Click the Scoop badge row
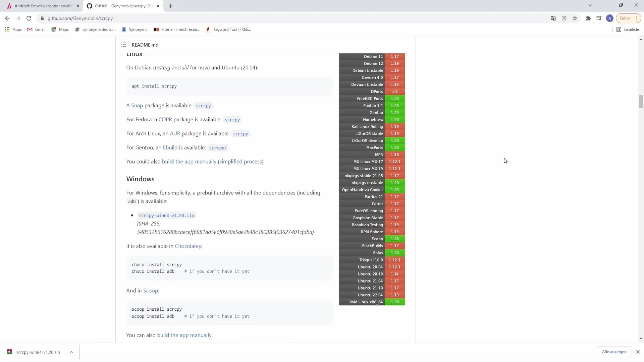 (x=372, y=239)
